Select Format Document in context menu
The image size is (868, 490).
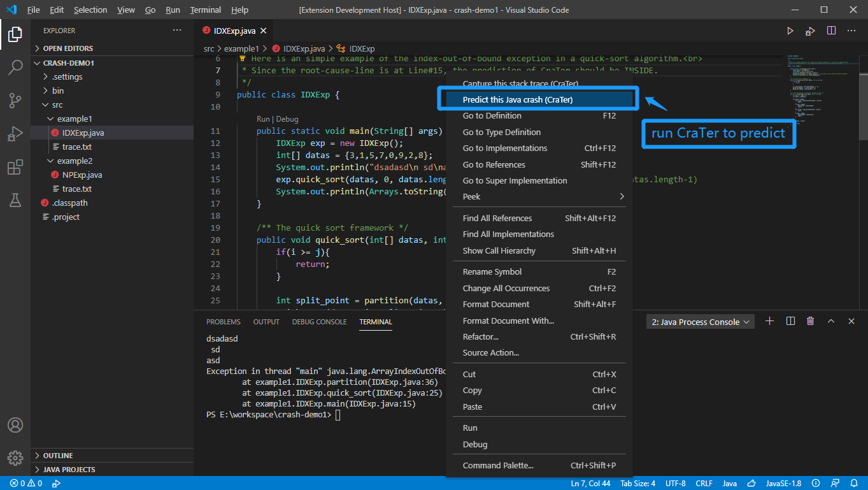click(x=539, y=304)
